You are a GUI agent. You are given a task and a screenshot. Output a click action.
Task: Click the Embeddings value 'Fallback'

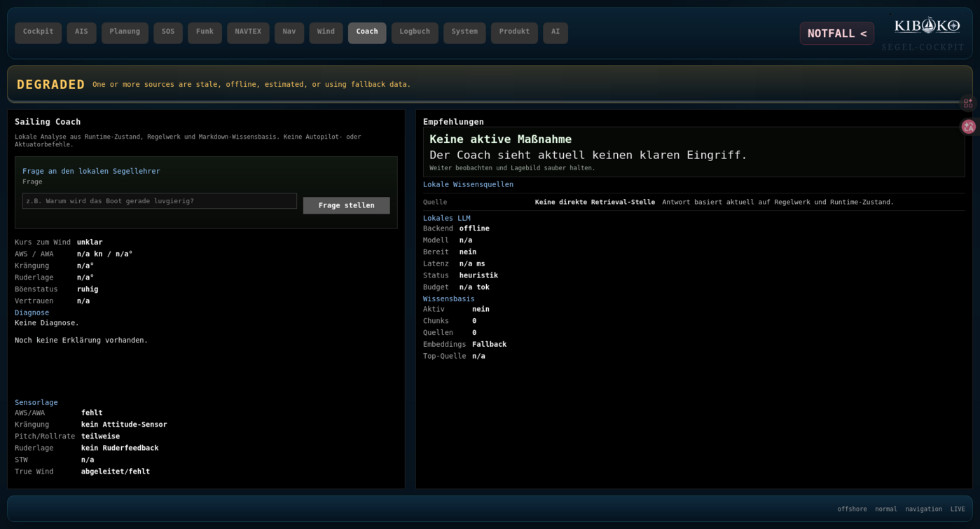(x=489, y=345)
